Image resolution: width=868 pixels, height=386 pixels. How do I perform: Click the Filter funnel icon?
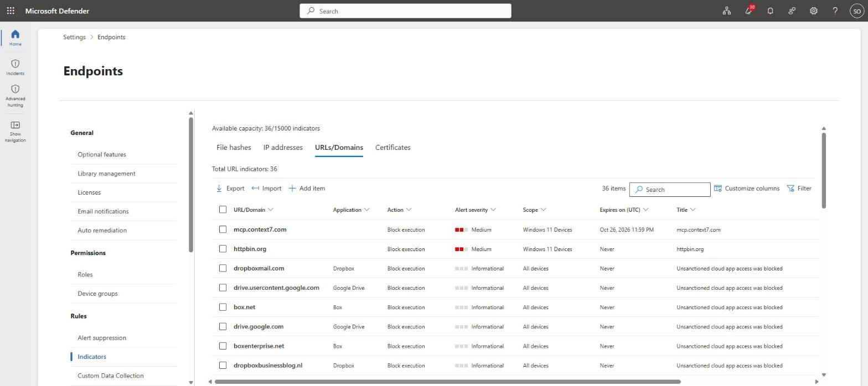tap(790, 189)
